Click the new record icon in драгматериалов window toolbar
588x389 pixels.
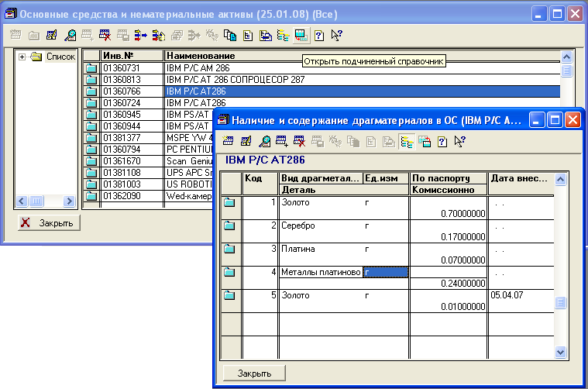228,142
